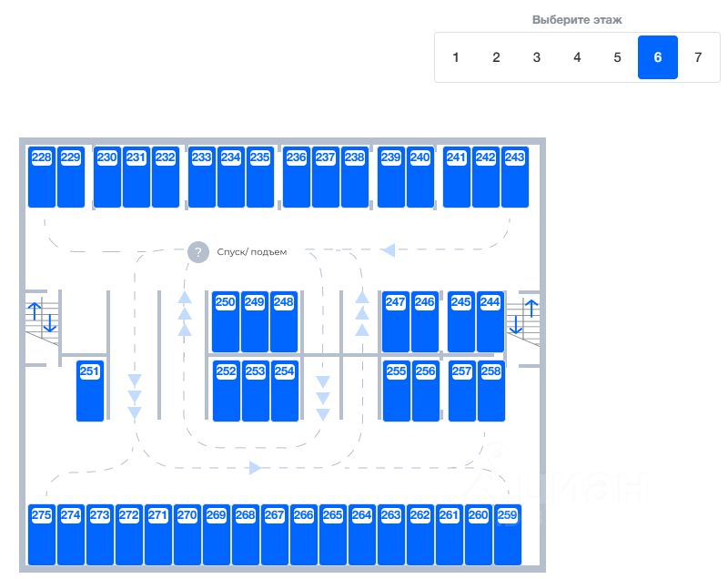Pick parking spot 237

tap(326, 177)
